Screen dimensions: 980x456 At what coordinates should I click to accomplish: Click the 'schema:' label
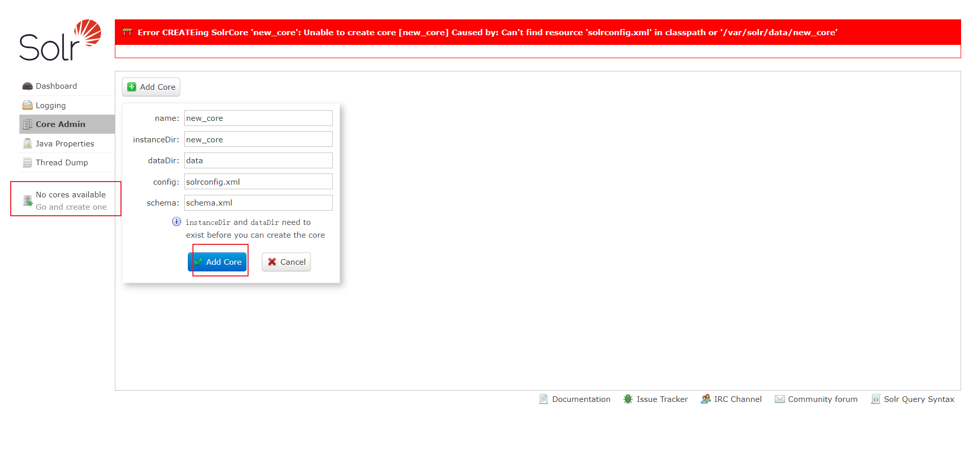click(x=163, y=202)
